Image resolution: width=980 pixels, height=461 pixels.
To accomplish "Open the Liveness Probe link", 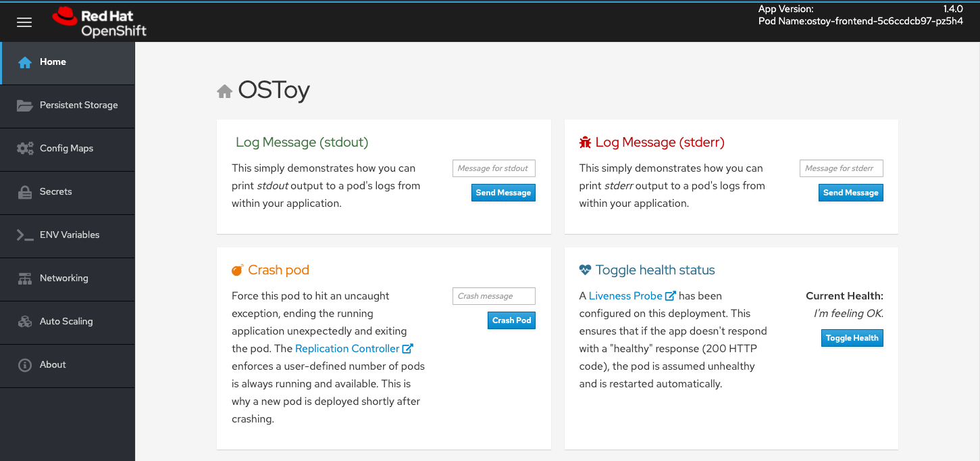I will click(x=626, y=295).
